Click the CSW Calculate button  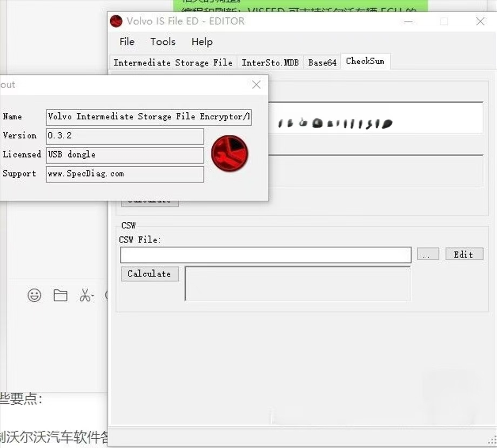click(150, 274)
